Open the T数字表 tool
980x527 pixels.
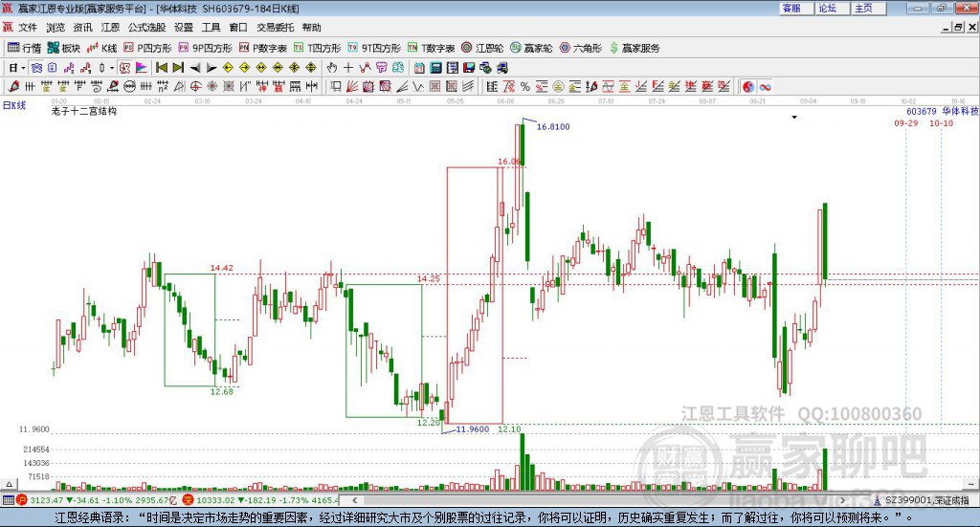click(431, 48)
